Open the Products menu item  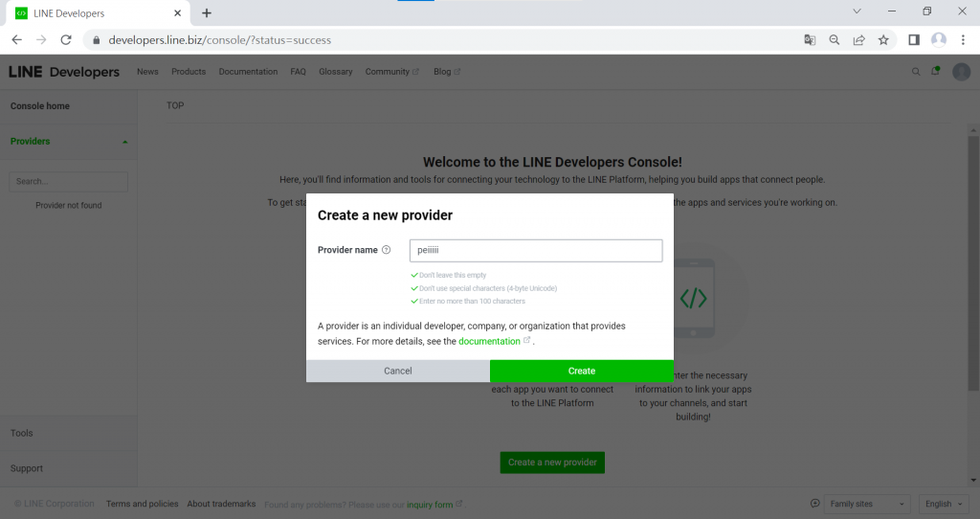point(189,72)
